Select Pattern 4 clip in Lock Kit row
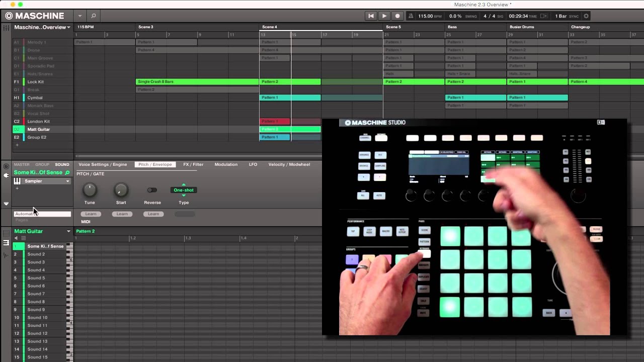The height and width of the screenshot is (362, 644). [606, 82]
